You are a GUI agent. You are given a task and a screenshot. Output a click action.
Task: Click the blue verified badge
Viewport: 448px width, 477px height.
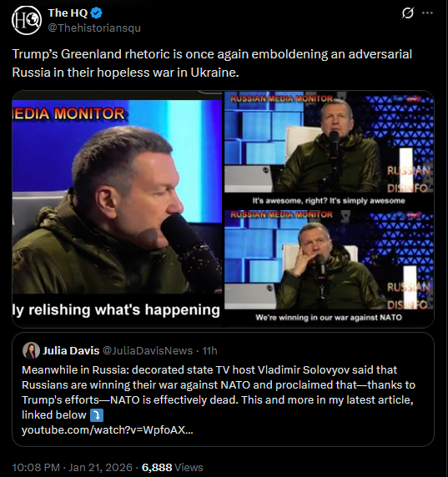point(97,13)
